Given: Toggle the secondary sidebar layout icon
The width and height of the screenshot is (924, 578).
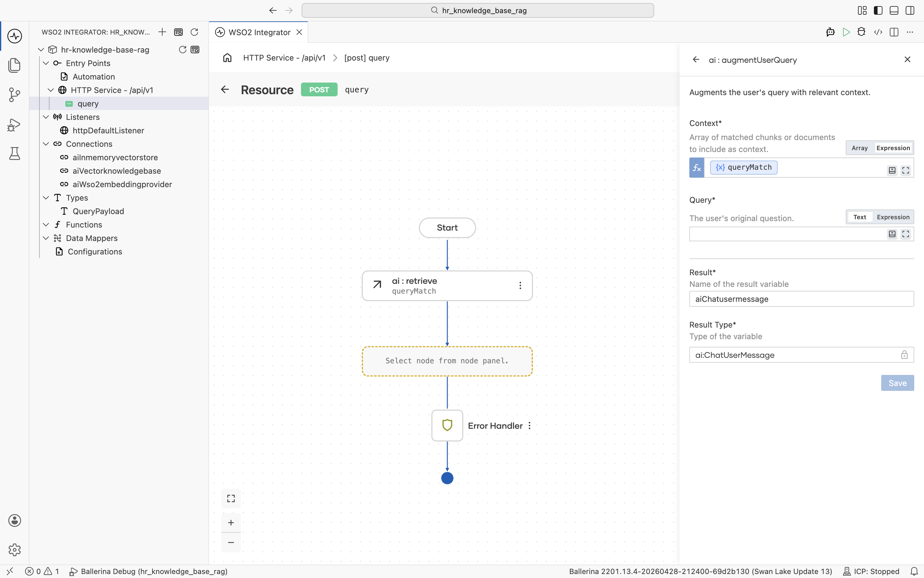Looking at the screenshot, I should tap(910, 10).
